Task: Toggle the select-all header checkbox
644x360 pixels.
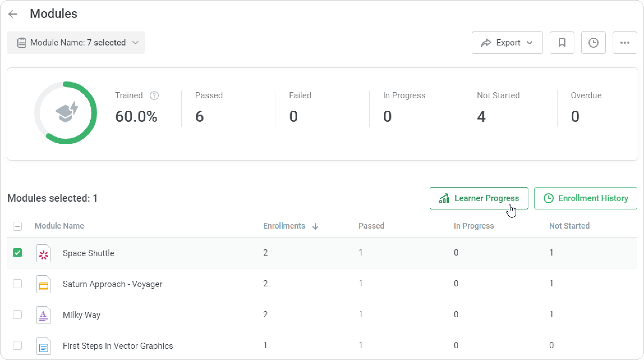Action: tap(17, 226)
